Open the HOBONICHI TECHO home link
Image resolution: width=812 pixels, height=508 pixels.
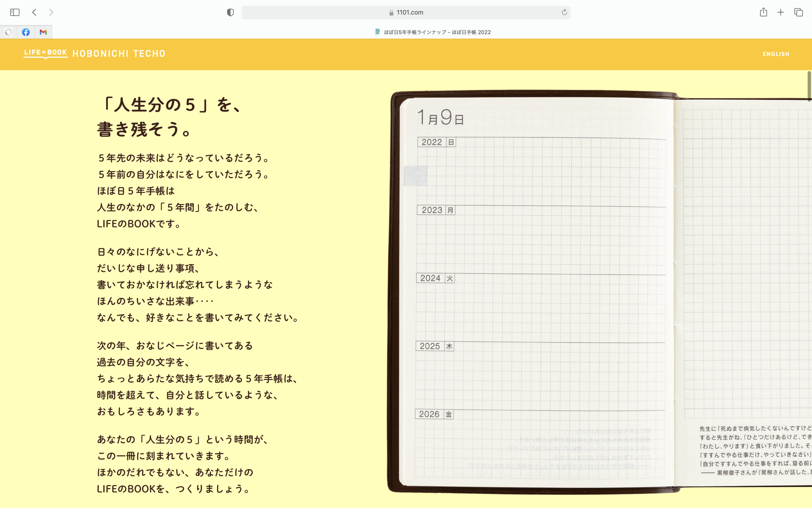pyautogui.click(x=119, y=54)
